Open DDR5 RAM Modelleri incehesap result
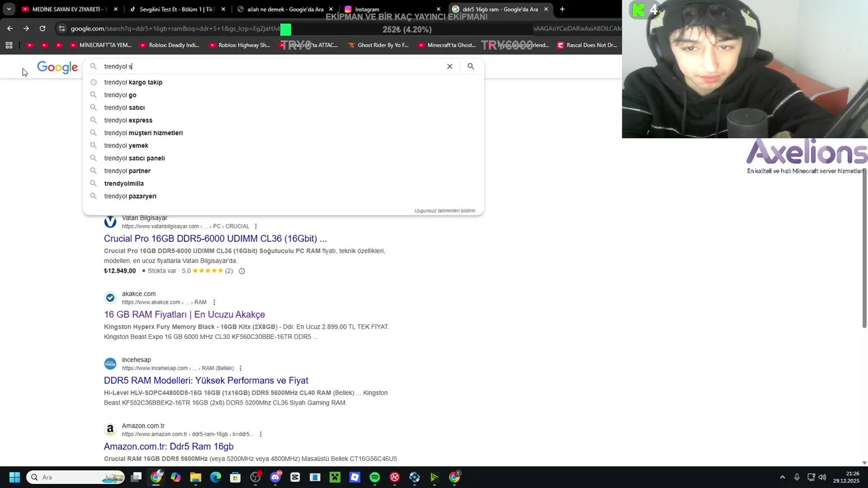 pyautogui.click(x=206, y=380)
